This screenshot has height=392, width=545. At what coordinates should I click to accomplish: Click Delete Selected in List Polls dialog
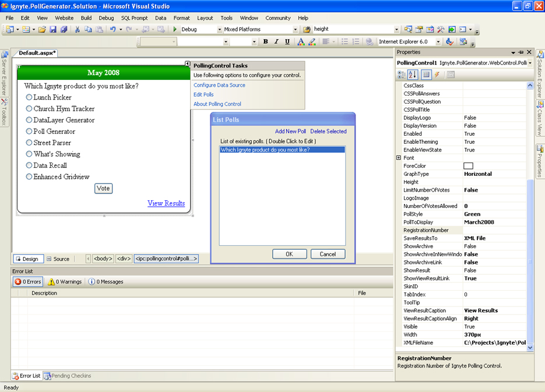pyautogui.click(x=329, y=131)
